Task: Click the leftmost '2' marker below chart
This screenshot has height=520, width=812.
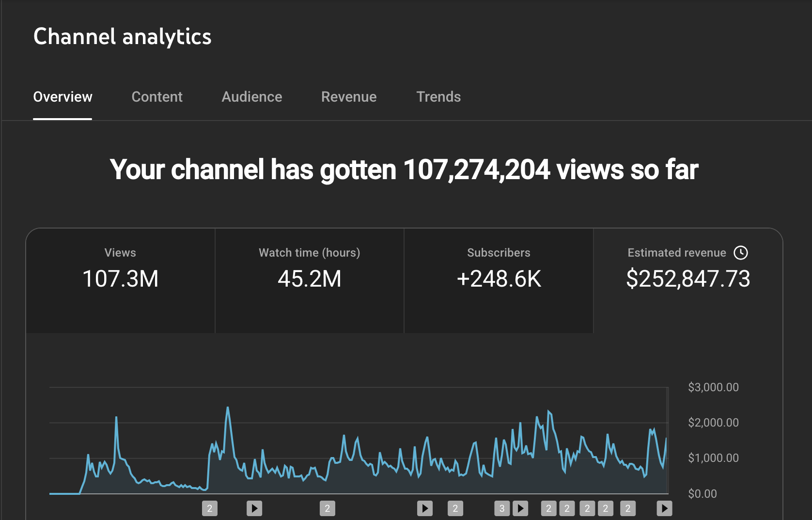Action: pyautogui.click(x=210, y=508)
